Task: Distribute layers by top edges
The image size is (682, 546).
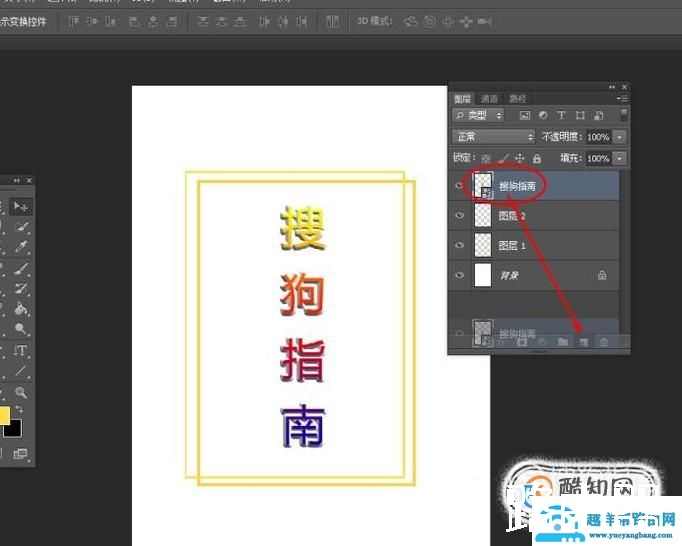Action: (x=202, y=21)
